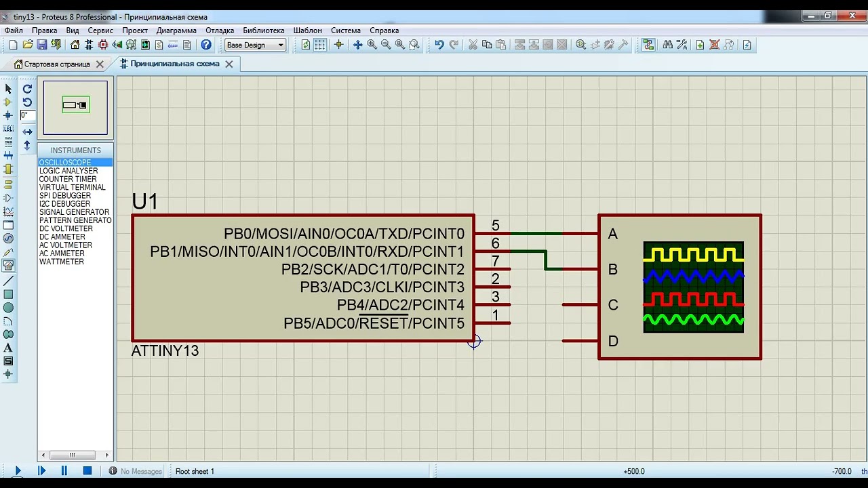This screenshot has width=868, height=488.
Task: Select LOGIC ANALYSER instrument
Action: [68, 171]
